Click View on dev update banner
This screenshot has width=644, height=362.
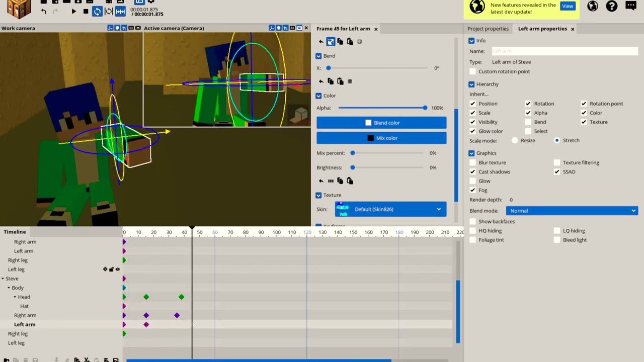point(568,6)
